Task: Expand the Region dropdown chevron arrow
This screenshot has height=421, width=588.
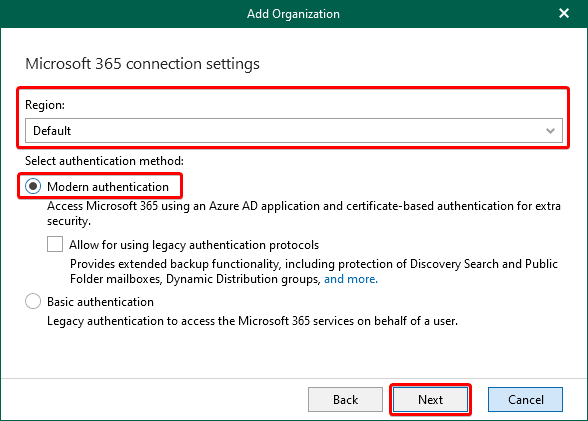Action: (x=550, y=131)
